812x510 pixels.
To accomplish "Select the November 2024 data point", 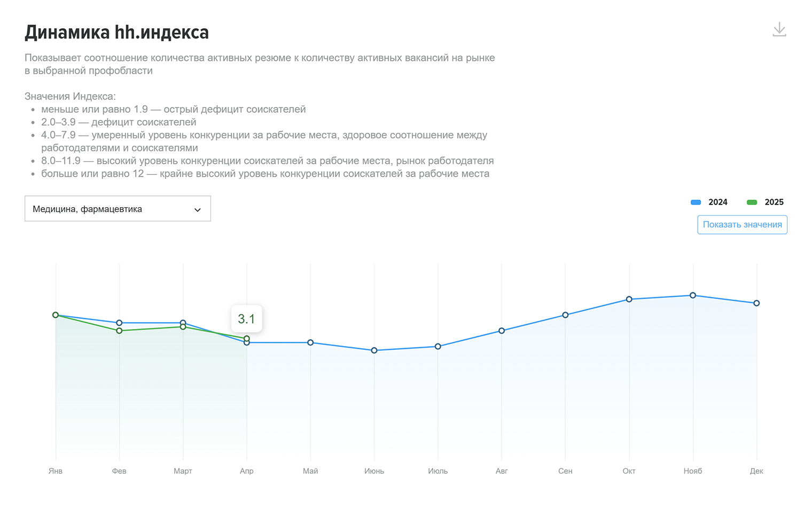I will click(693, 295).
